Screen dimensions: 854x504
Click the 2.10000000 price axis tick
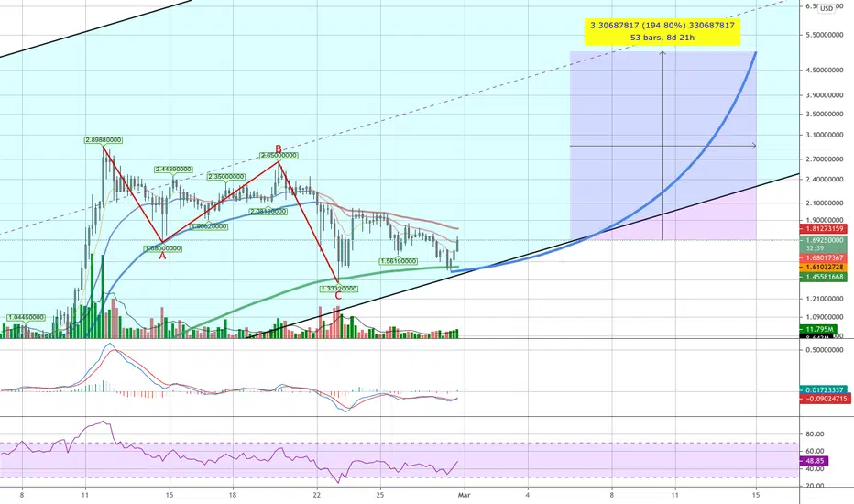click(825, 203)
